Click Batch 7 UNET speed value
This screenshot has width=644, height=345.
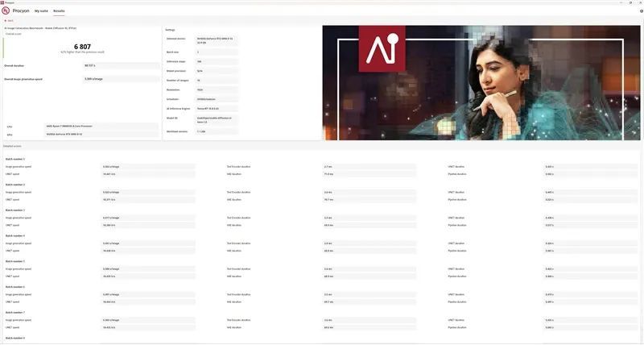point(148,328)
